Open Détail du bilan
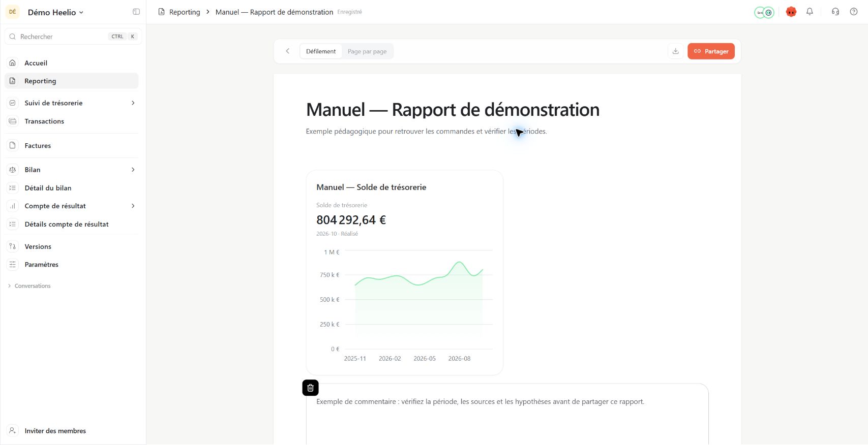 point(71,188)
